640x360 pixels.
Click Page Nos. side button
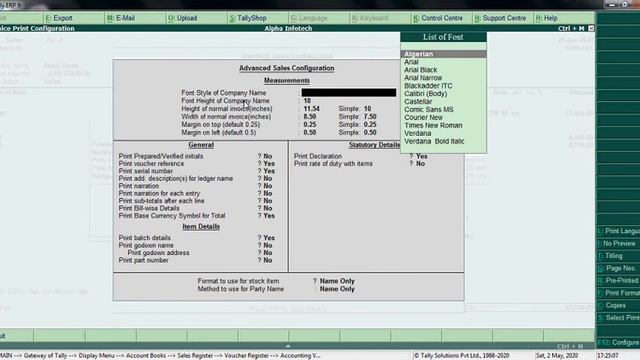(x=618, y=268)
